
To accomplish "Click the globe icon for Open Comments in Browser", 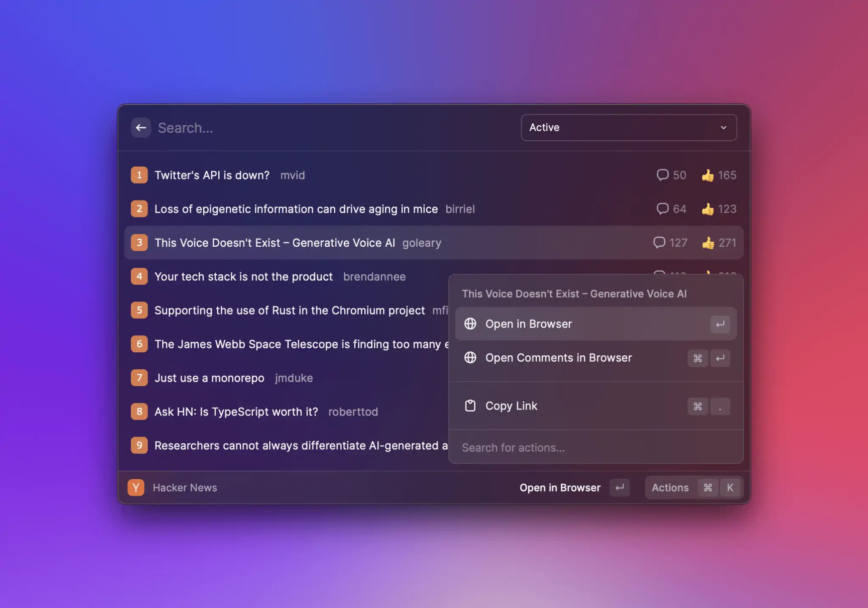I will (470, 358).
